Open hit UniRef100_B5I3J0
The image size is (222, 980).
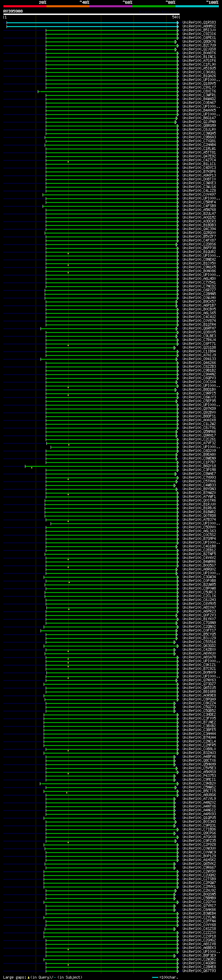(x=199, y=30)
